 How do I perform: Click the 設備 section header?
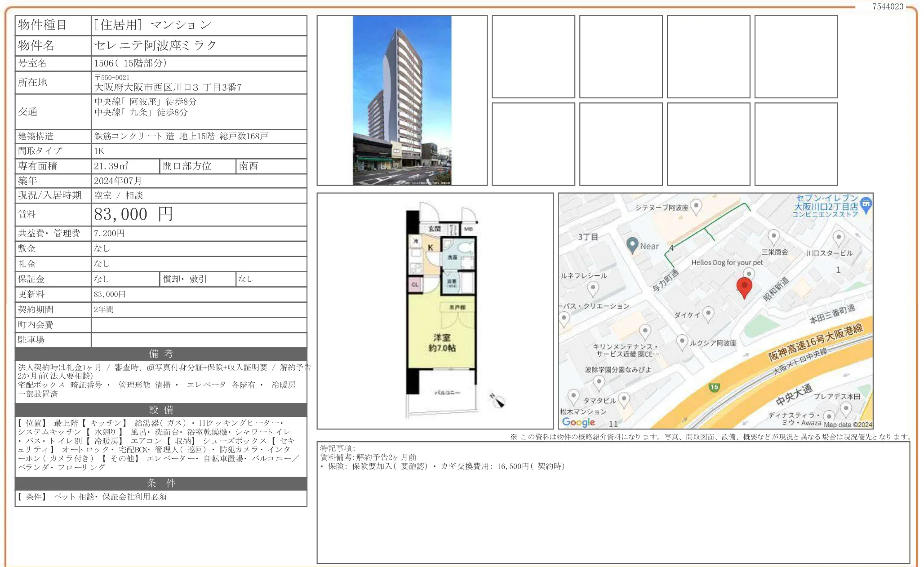tap(161, 410)
